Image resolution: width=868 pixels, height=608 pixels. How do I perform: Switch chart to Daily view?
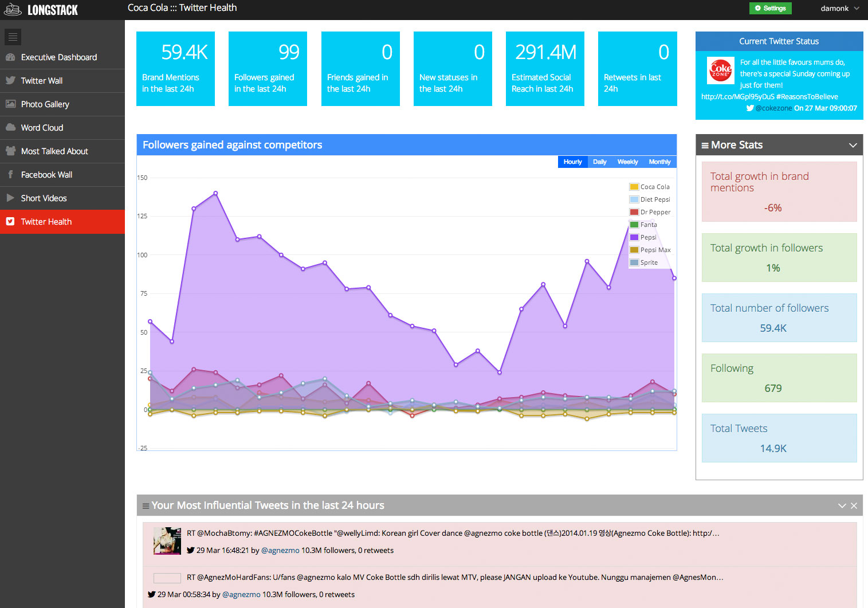(x=599, y=162)
